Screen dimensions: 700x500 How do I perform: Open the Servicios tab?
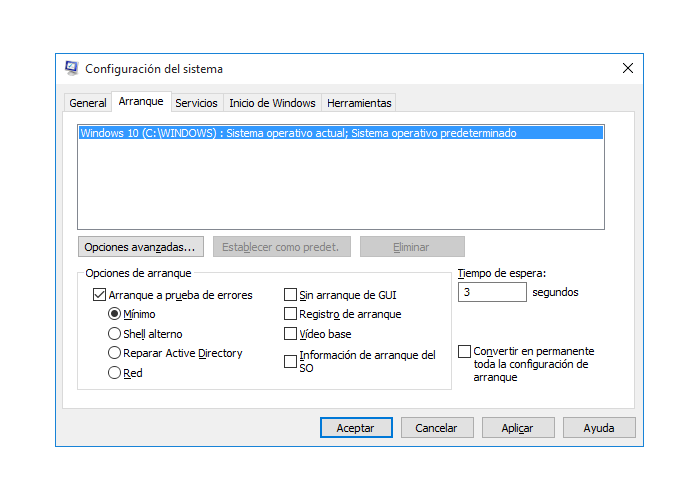[x=196, y=103]
